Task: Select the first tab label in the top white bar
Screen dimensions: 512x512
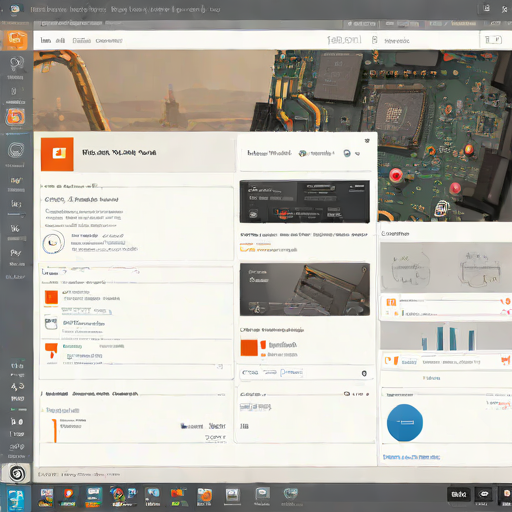Action: (x=46, y=41)
